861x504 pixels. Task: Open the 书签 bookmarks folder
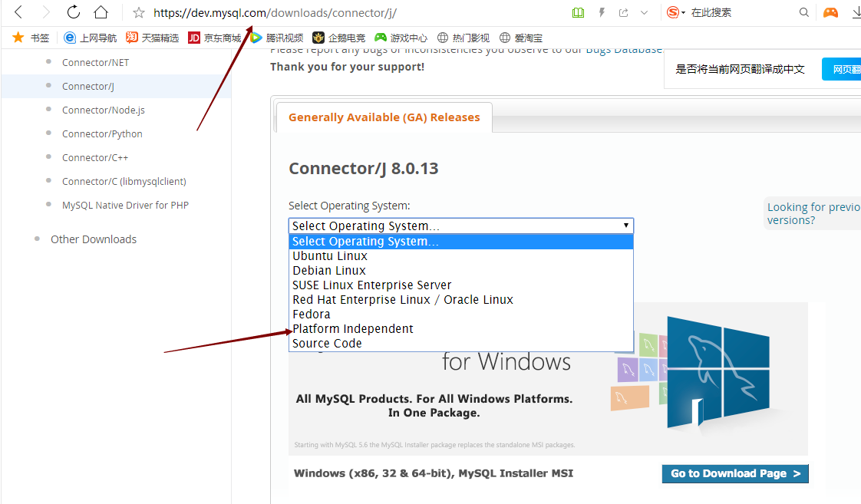pyautogui.click(x=31, y=38)
